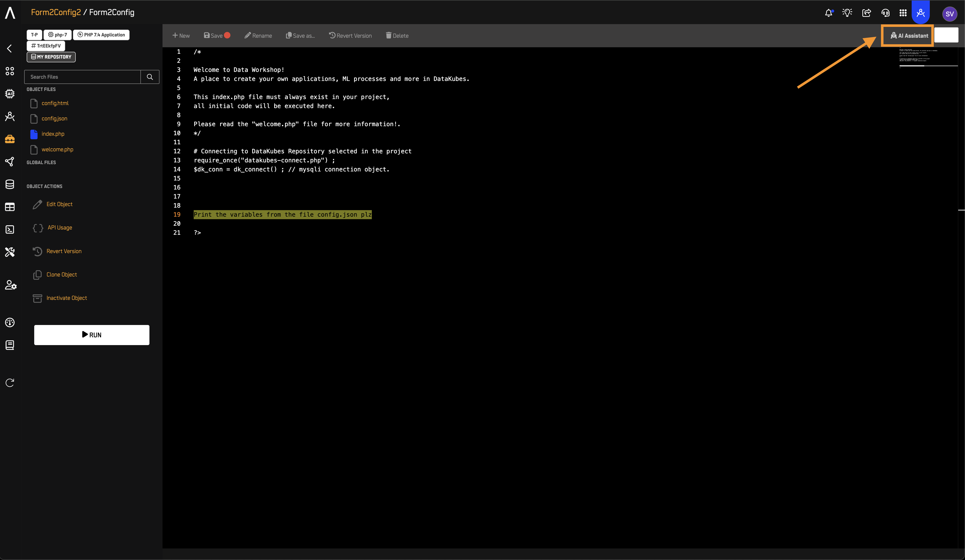Image resolution: width=965 pixels, height=560 pixels.
Task: Click the refresh icon in sidebar
Action: pos(10,383)
